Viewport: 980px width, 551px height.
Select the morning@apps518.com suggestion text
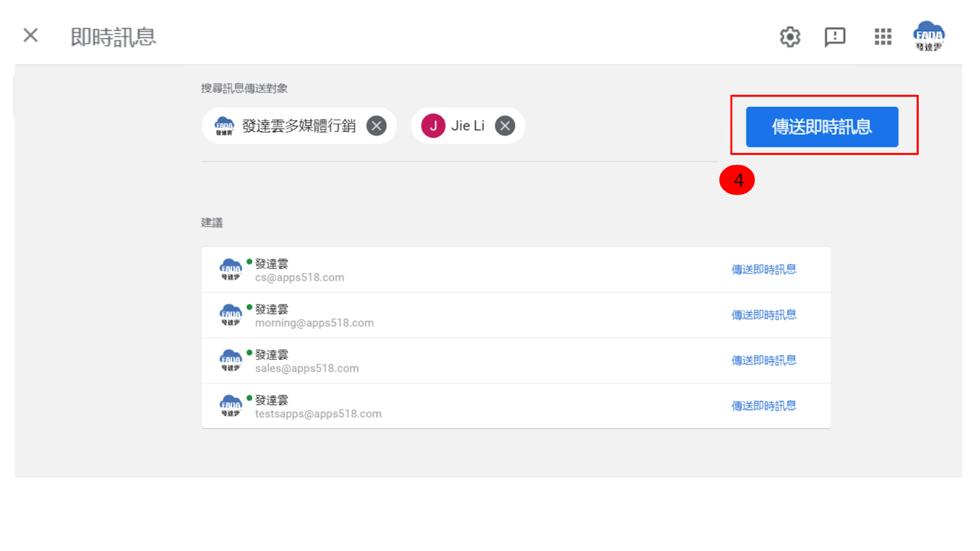(314, 323)
